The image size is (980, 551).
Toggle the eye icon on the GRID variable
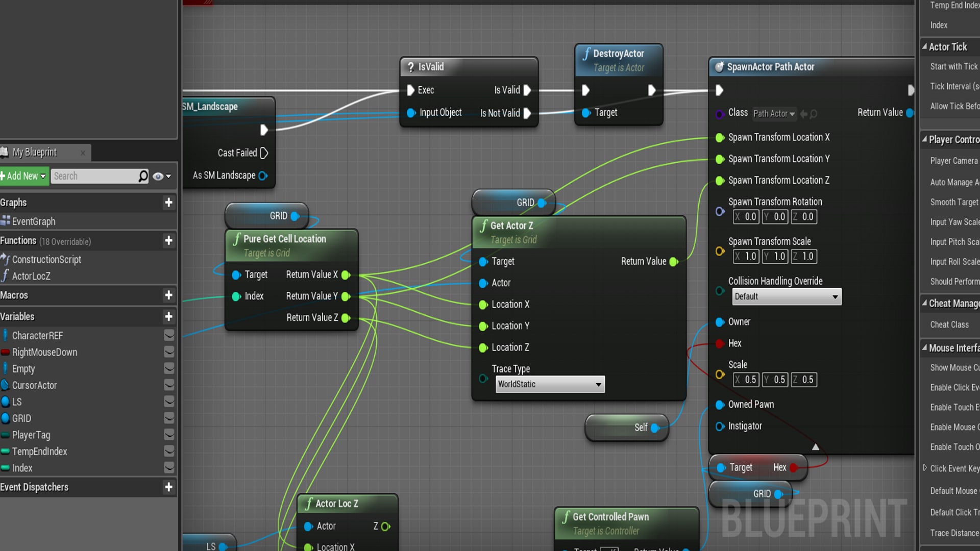169,418
